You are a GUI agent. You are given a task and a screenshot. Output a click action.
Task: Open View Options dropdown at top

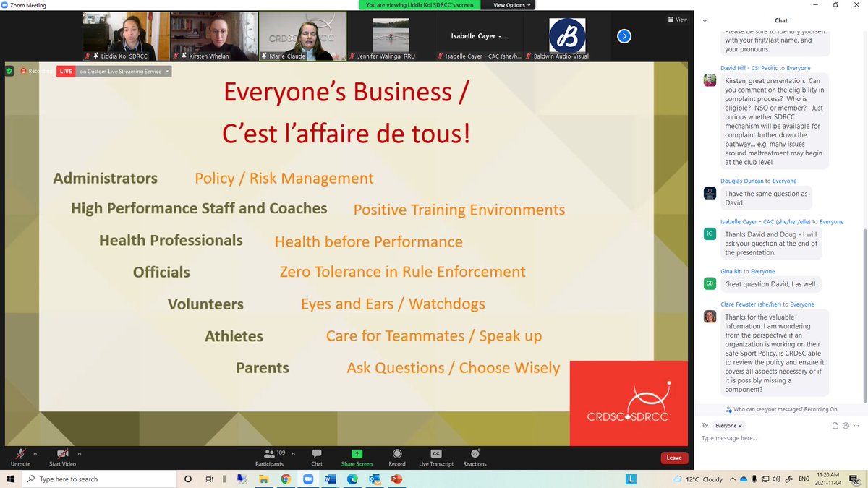tap(511, 4)
